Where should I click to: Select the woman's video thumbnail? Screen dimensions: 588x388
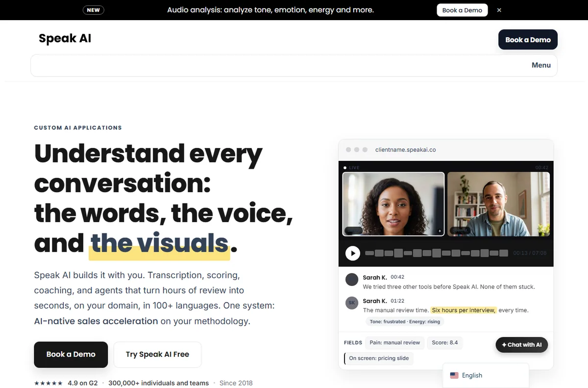(393, 204)
